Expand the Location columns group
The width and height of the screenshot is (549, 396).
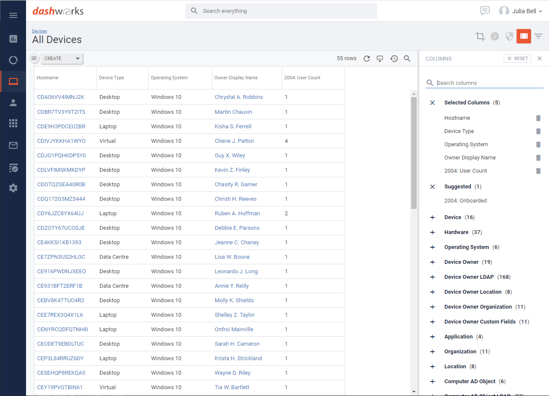(x=432, y=367)
